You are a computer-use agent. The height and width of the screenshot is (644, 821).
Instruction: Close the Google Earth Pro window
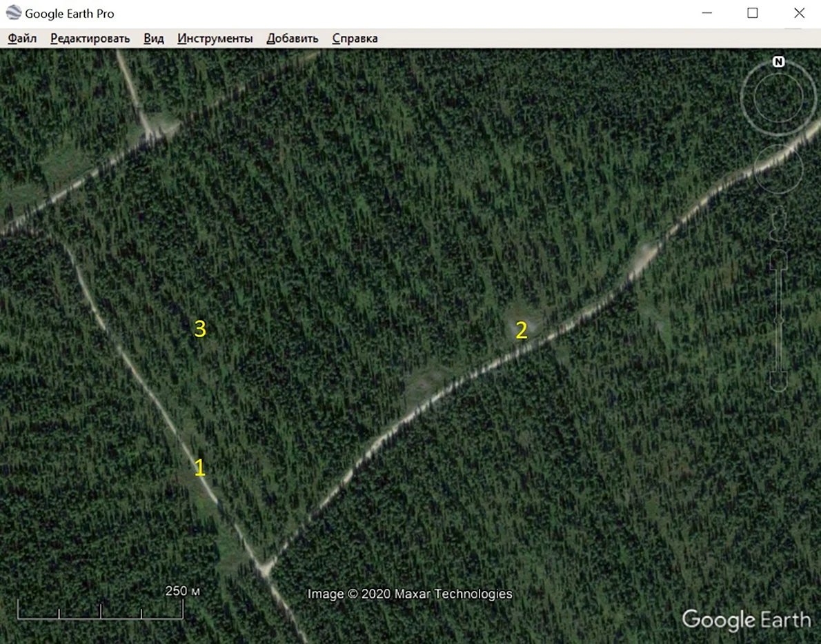pos(799,13)
